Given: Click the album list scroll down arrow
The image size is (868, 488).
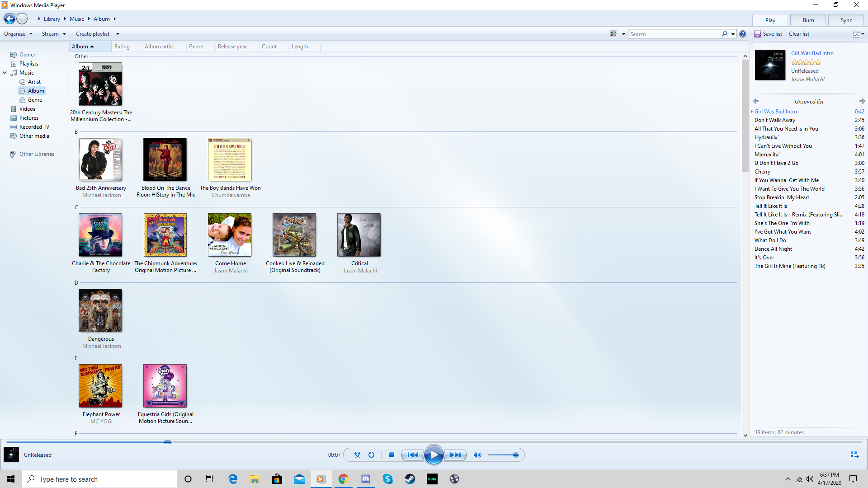Looking at the screenshot, I should pos(745,436).
